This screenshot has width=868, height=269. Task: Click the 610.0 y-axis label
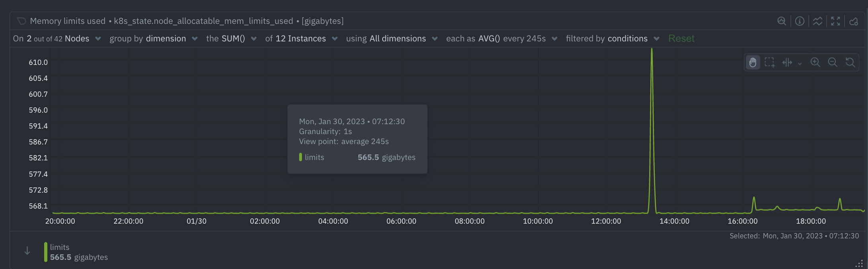38,62
